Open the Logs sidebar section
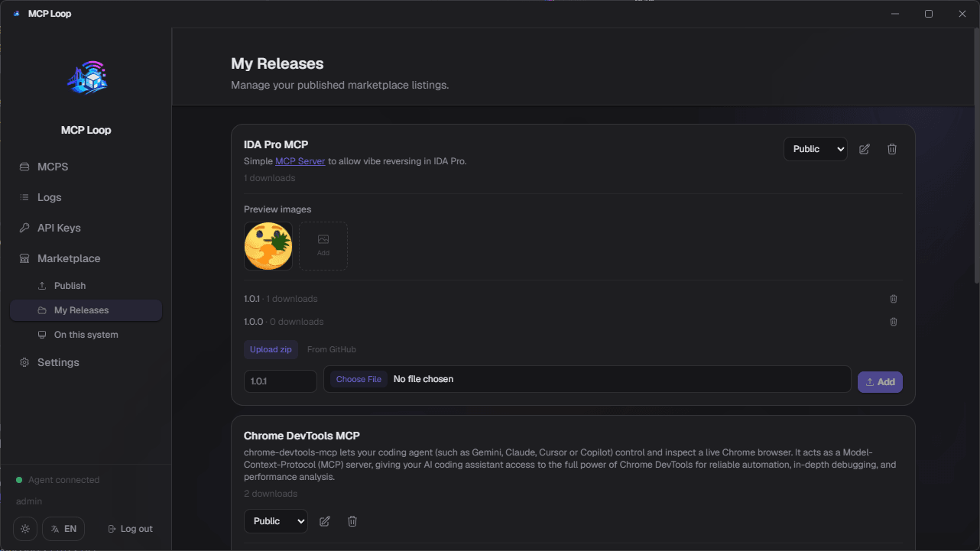This screenshot has width=980, height=551. [86, 197]
